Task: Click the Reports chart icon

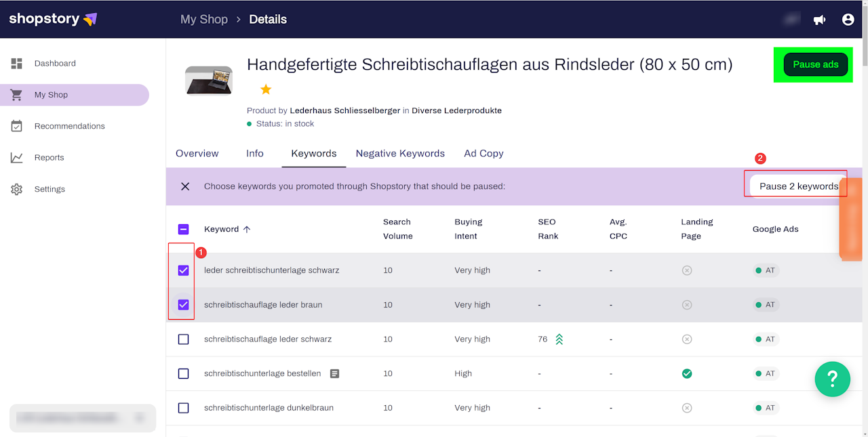Action: click(x=17, y=158)
